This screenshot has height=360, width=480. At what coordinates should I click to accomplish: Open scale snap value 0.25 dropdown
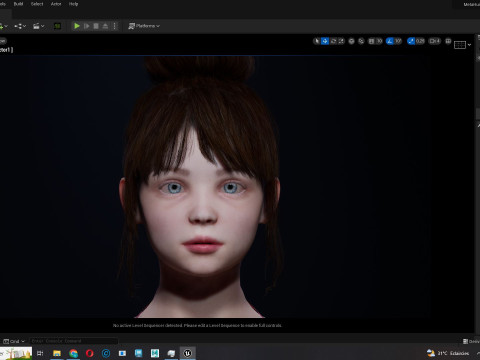[x=420, y=41]
